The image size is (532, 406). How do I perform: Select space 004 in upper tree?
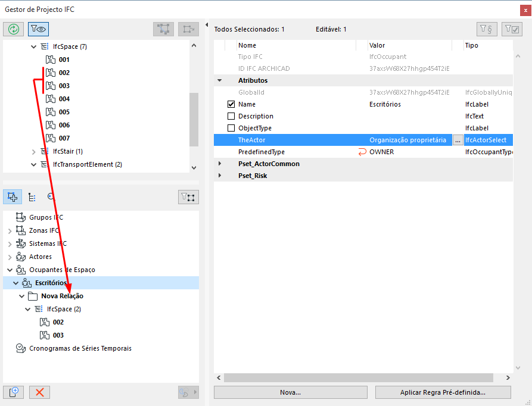(64, 99)
